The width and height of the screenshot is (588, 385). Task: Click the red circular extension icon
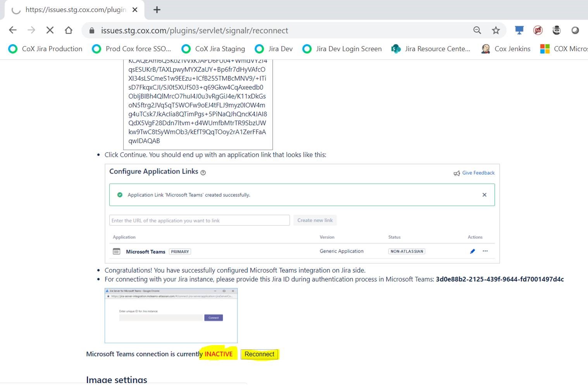tap(538, 30)
